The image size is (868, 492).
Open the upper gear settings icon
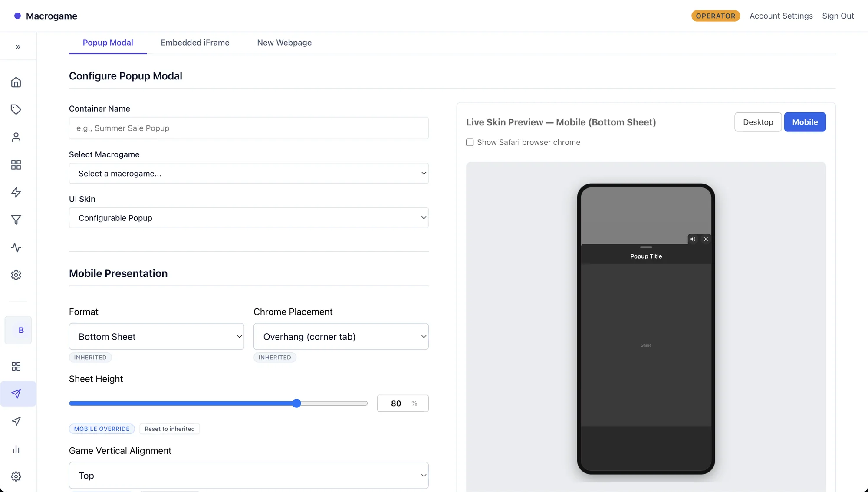point(16,275)
